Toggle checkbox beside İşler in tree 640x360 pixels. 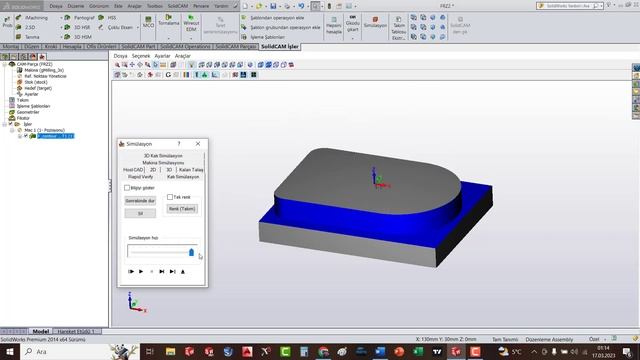tap(11, 124)
